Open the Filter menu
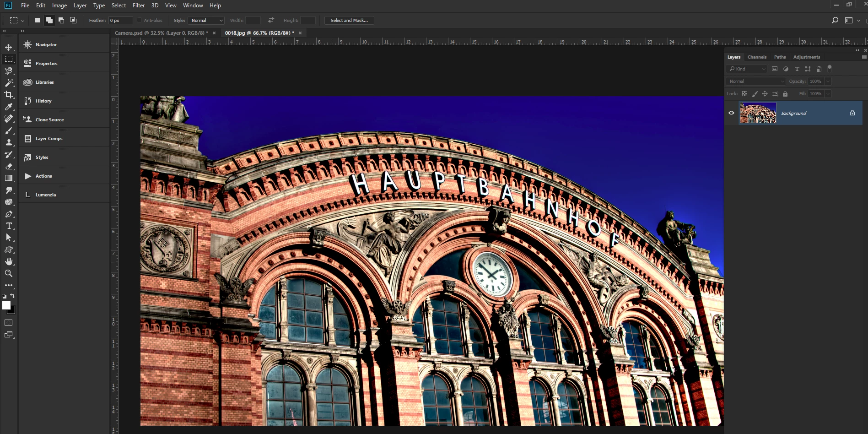Image resolution: width=868 pixels, height=434 pixels. click(139, 5)
